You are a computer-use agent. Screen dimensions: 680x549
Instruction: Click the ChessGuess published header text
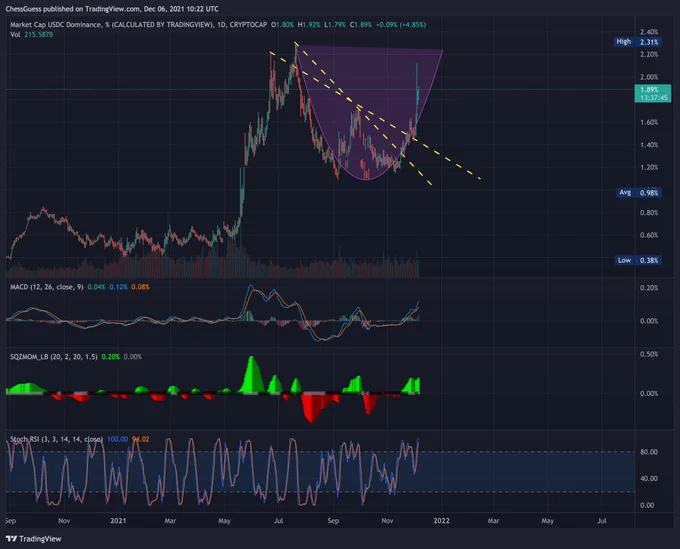(112, 9)
